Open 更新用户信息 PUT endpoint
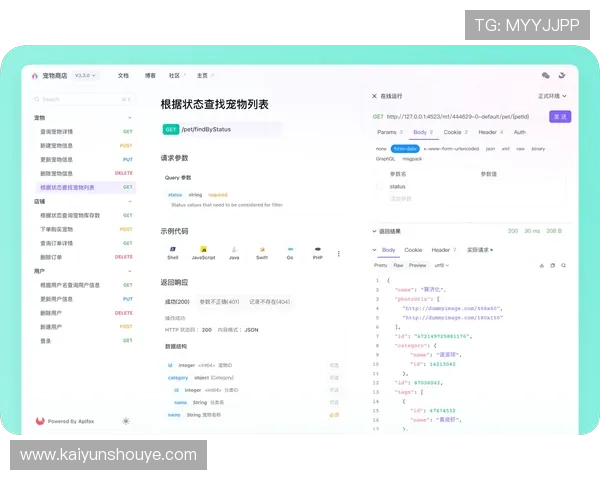This screenshot has height=480, width=600. 86,299
